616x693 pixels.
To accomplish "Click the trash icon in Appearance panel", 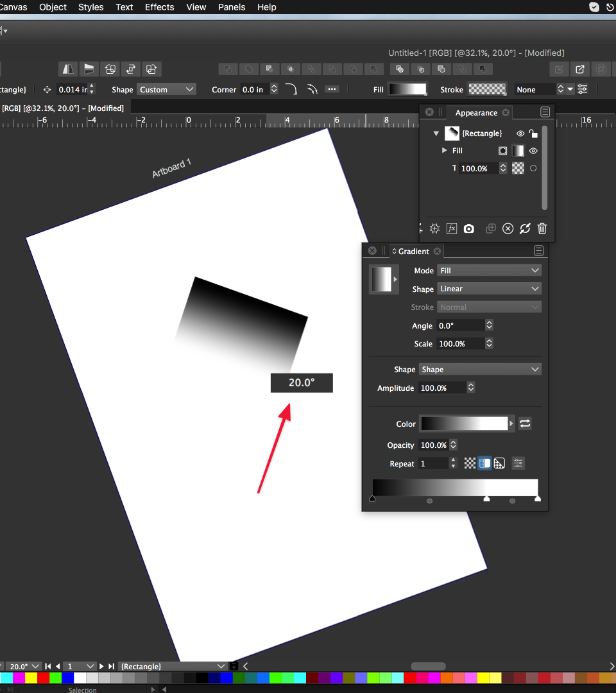I will tap(542, 228).
